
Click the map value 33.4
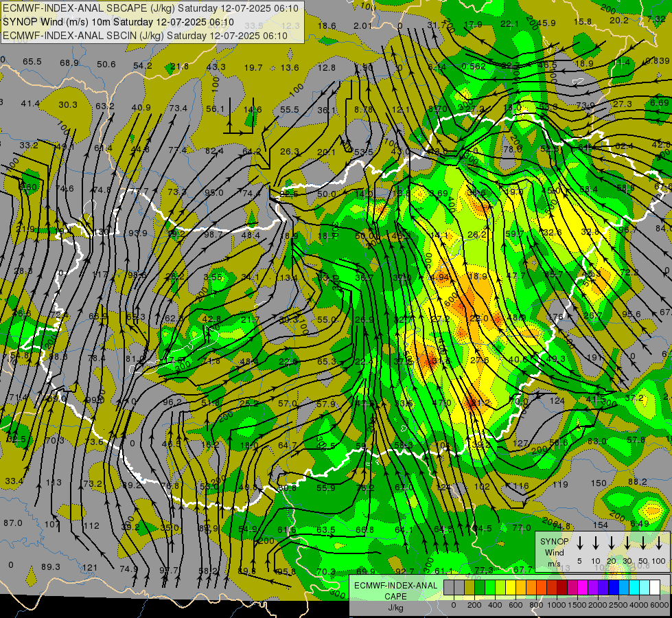click(14, 481)
